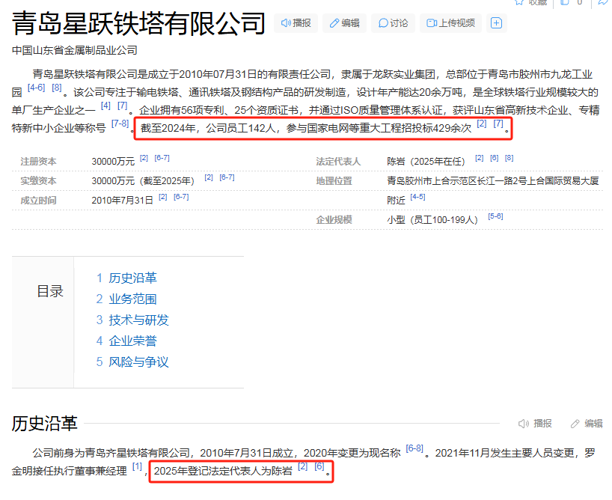The image size is (612, 500).
Task: Click the 成立时间 label
Action: click(38, 200)
